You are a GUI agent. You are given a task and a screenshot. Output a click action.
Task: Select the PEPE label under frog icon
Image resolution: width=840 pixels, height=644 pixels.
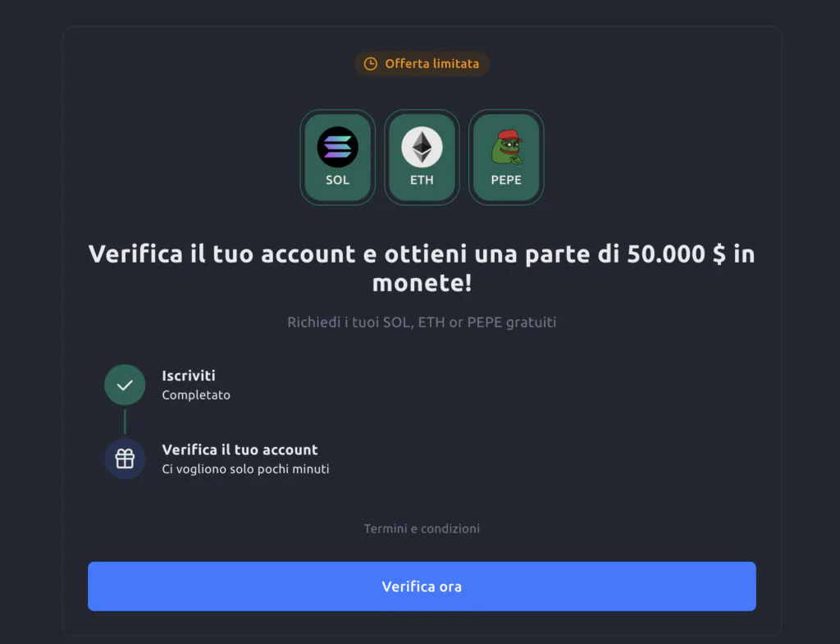(506, 180)
